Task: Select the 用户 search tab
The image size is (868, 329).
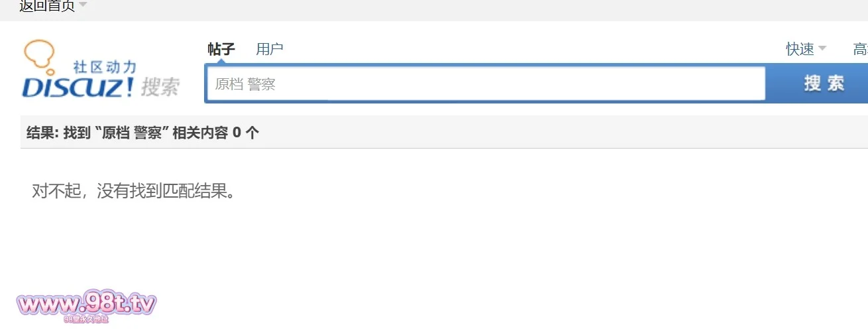Action: pyautogui.click(x=270, y=48)
